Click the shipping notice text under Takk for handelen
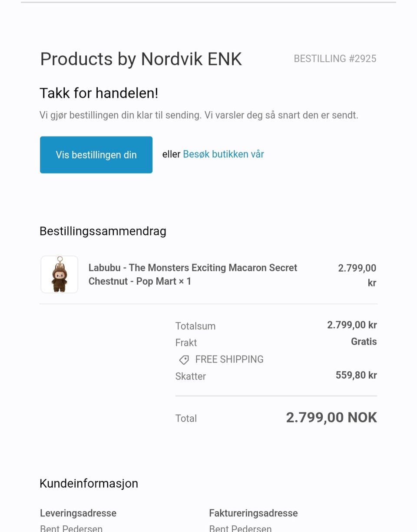This screenshot has height=532, width=417. [x=199, y=115]
